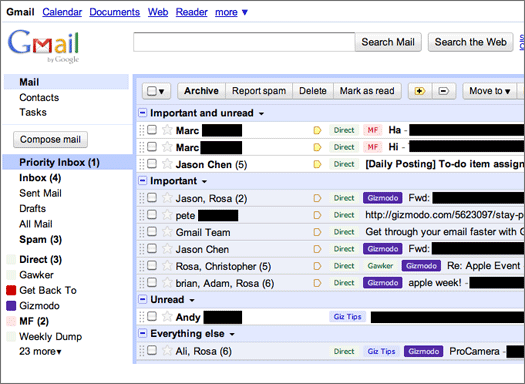
Task: Click purple Gizmodo label color swatch
Action: point(11,306)
